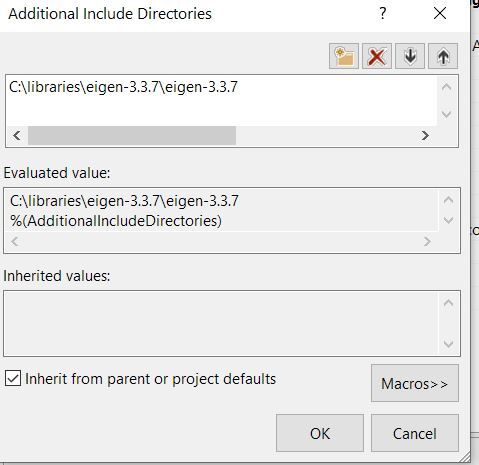Click the New Line folder icon
Screen dimensions: 479x465
click(344, 56)
